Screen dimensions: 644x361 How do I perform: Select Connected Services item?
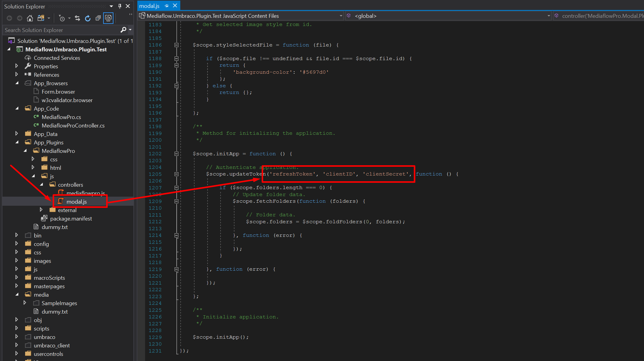(x=57, y=58)
